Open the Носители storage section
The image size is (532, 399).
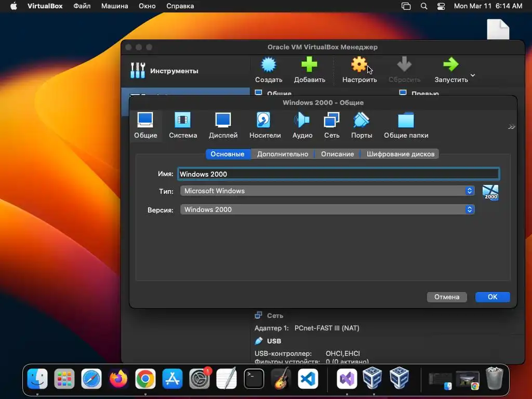[264, 125]
